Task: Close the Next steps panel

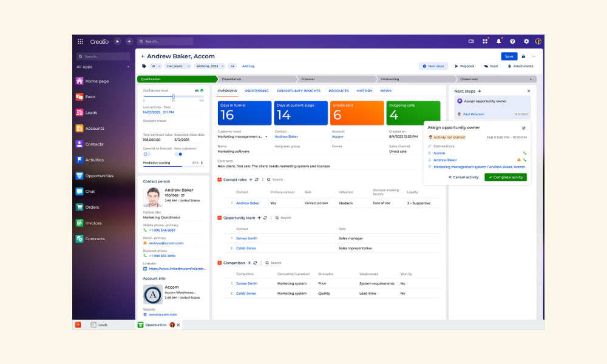Action: coord(529,91)
